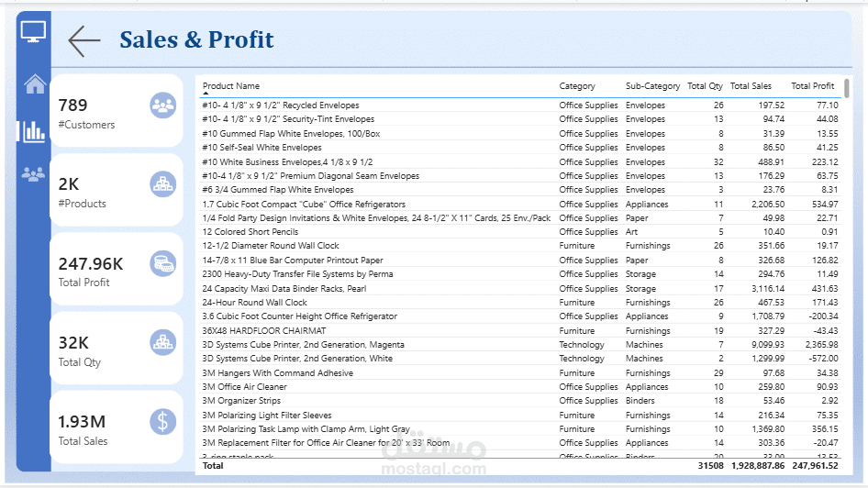Select '3M Hangers With Command Adhesive'
This screenshot has width=868, height=488.
[520, 373]
